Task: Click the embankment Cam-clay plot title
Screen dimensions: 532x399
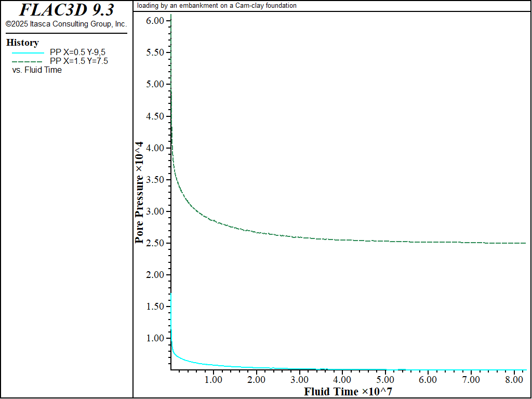Action: coord(217,6)
